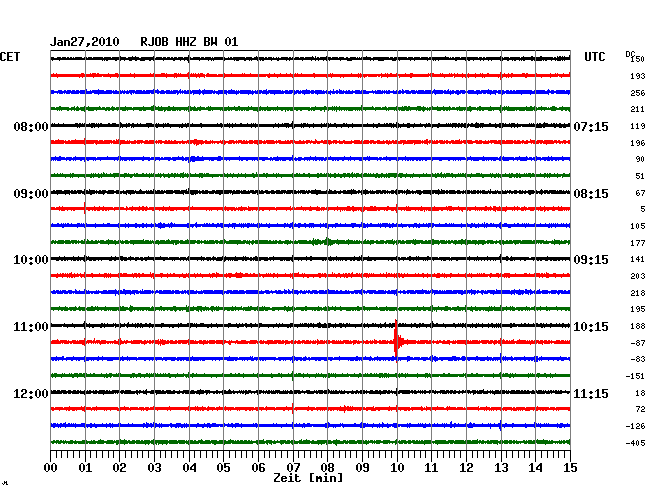Select the 15 minute tick label
This screenshot has height=494, width=650.
[570, 468]
